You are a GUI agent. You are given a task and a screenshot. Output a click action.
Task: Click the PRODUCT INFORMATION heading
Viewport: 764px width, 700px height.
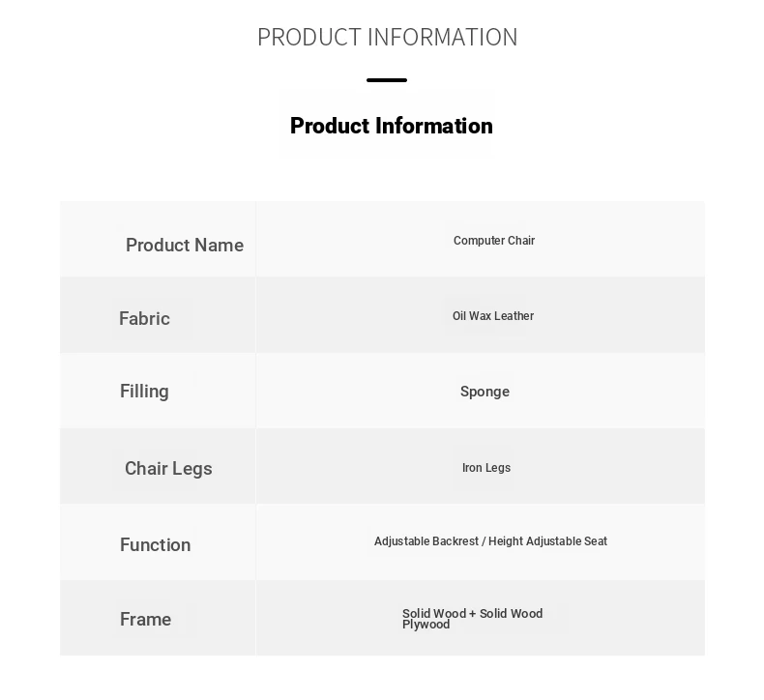pos(388,37)
